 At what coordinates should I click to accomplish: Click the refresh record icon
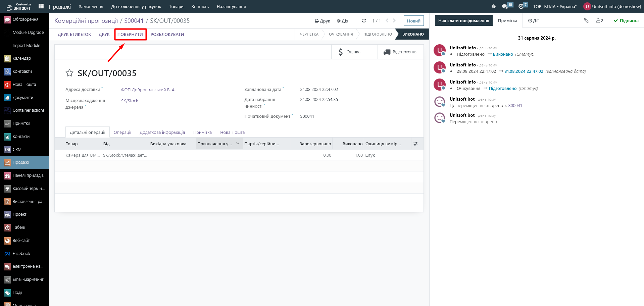pyautogui.click(x=364, y=21)
